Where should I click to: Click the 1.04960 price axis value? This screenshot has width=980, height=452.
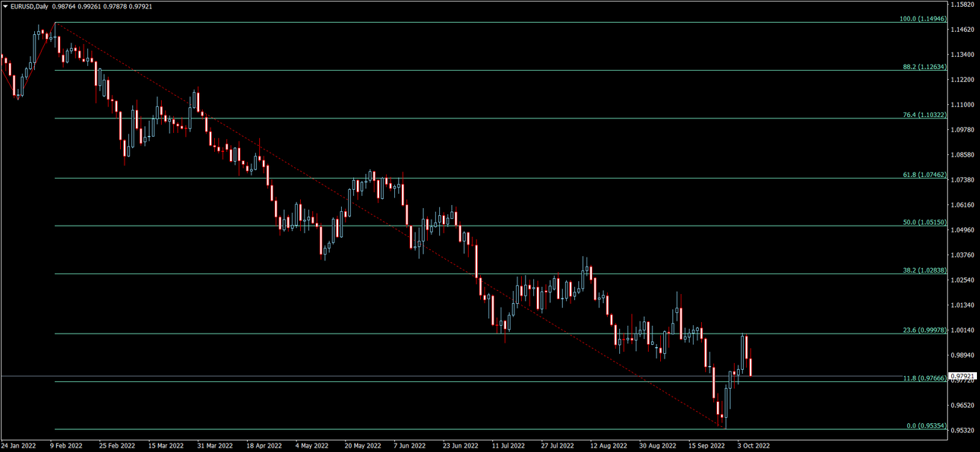[x=963, y=230]
